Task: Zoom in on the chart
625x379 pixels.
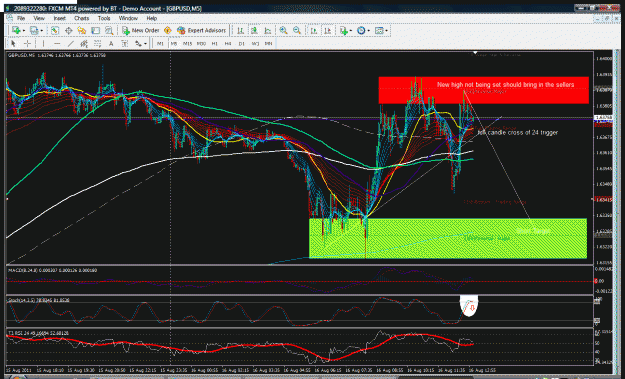Action: (x=283, y=30)
